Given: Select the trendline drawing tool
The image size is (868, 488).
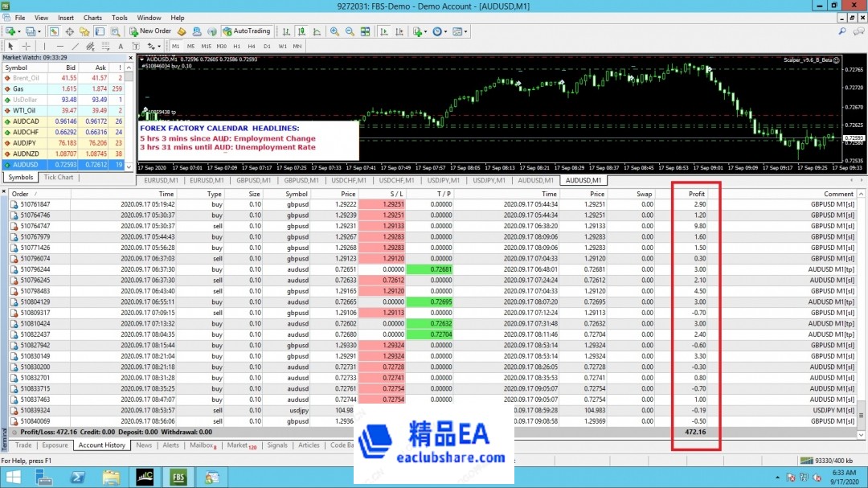Looking at the screenshot, I should tap(76, 47).
